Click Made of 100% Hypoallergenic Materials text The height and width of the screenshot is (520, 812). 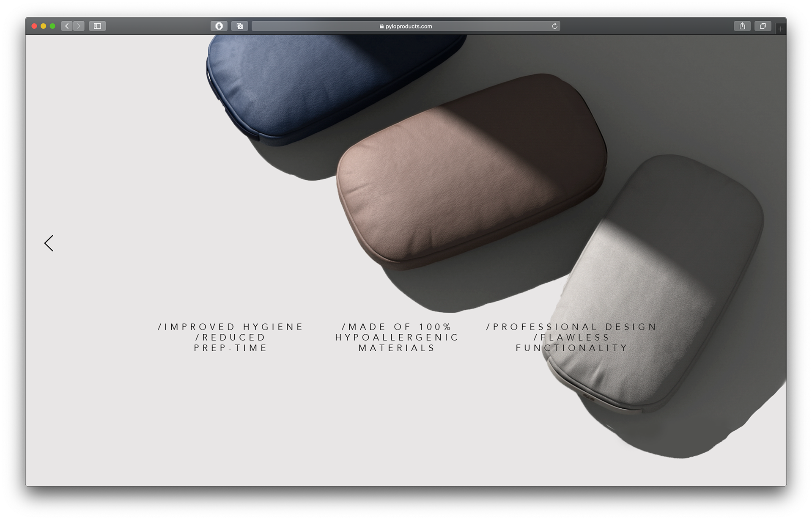point(397,337)
